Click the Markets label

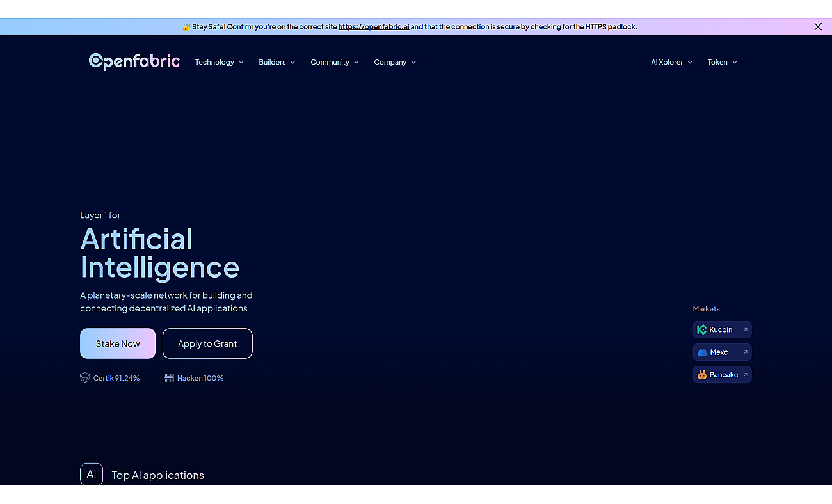[x=706, y=309]
